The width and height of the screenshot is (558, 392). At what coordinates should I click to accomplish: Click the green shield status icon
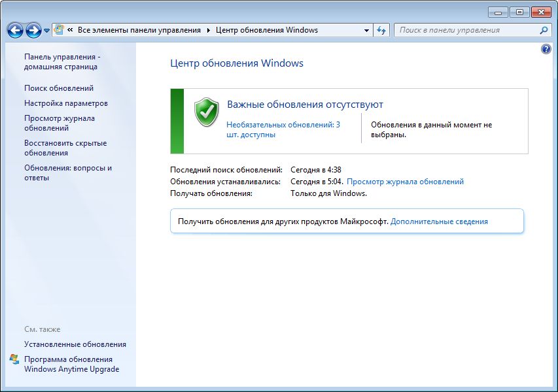pos(207,112)
